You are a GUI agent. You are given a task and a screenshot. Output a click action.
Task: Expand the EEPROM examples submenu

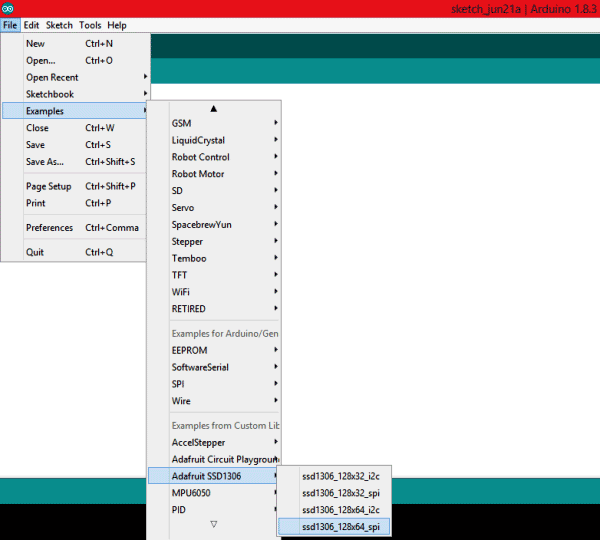click(x=192, y=350)
